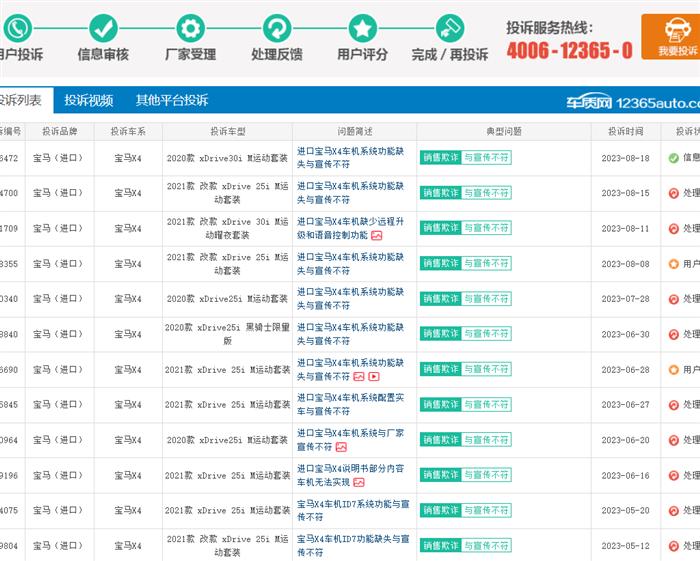700x561 pixels.
Task: Click the gavel icon above 完成/再投诉
Action: pos(450,28)
